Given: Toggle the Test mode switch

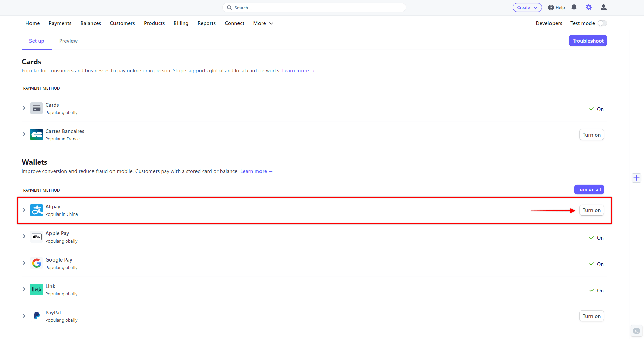Looking at the screenshot, I should (602, 23).
